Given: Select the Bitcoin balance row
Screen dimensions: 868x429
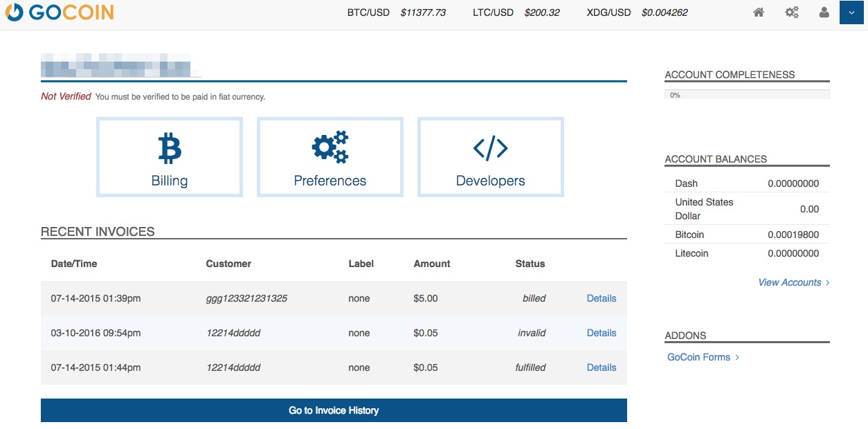Looking at the screenshot, I should click(746, 234).
